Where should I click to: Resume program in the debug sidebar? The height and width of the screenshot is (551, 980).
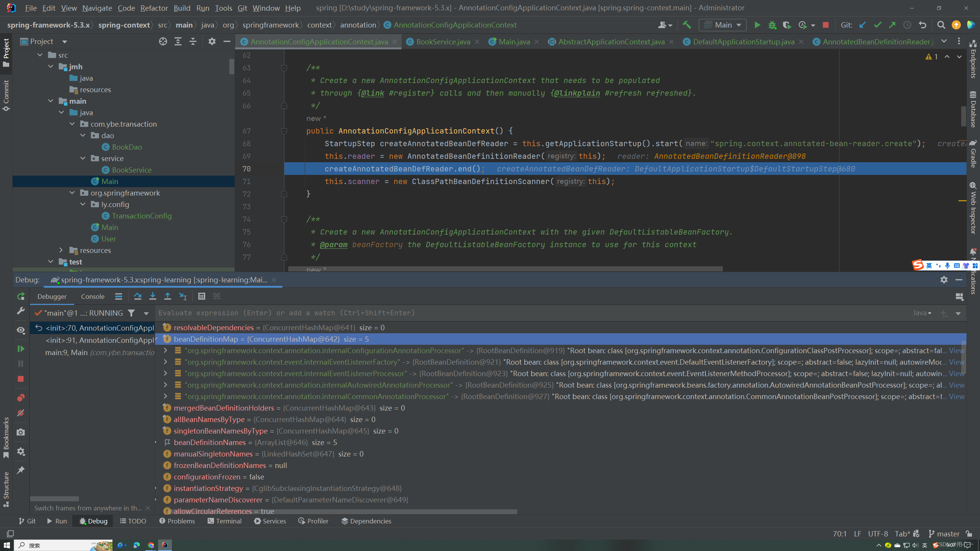[x=21, y=349]
